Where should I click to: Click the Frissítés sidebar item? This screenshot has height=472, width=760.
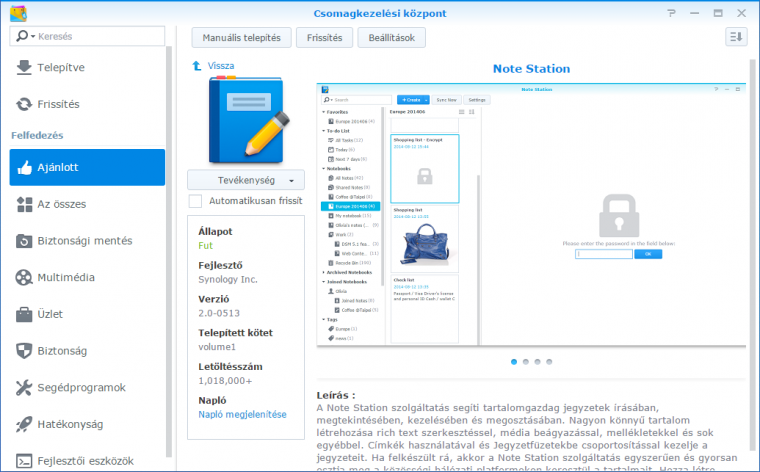pos(87,104)
